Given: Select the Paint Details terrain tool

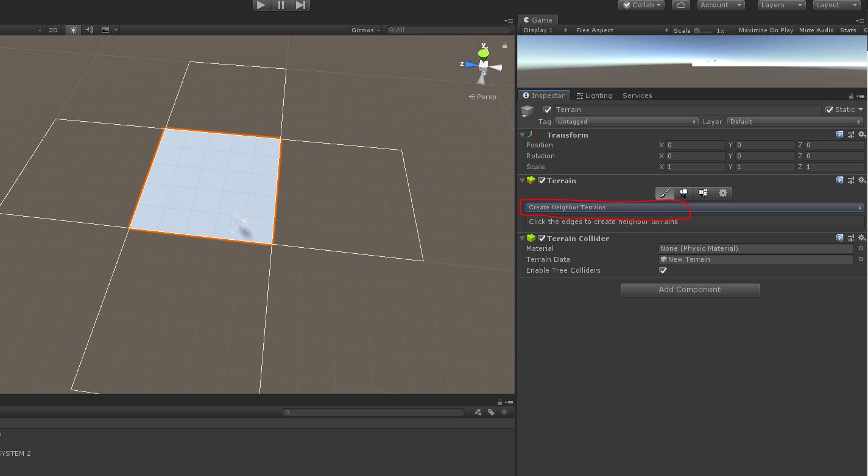Looking at the screenshot, I should [704, 193].
